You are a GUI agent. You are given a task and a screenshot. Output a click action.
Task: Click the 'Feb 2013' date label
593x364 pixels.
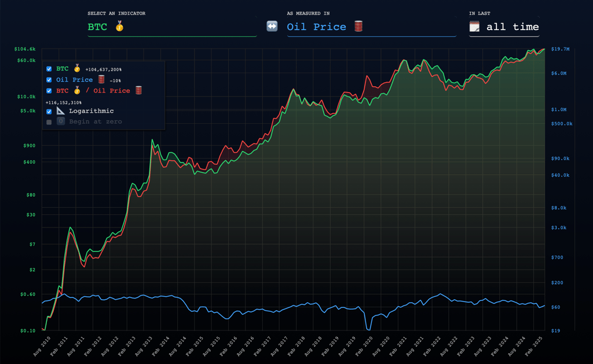tap(126, 346)
